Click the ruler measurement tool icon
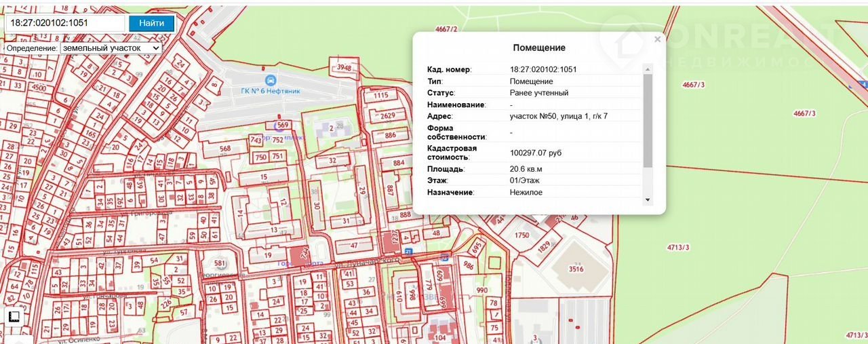 click(x=14, y=317)
